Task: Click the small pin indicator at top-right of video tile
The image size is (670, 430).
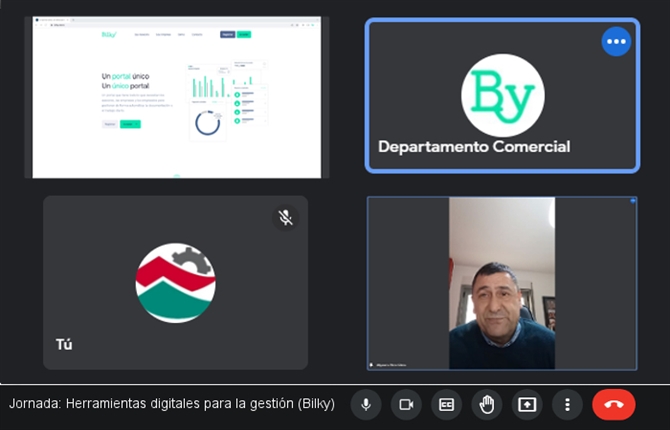Action: click(x=633, y=200)
